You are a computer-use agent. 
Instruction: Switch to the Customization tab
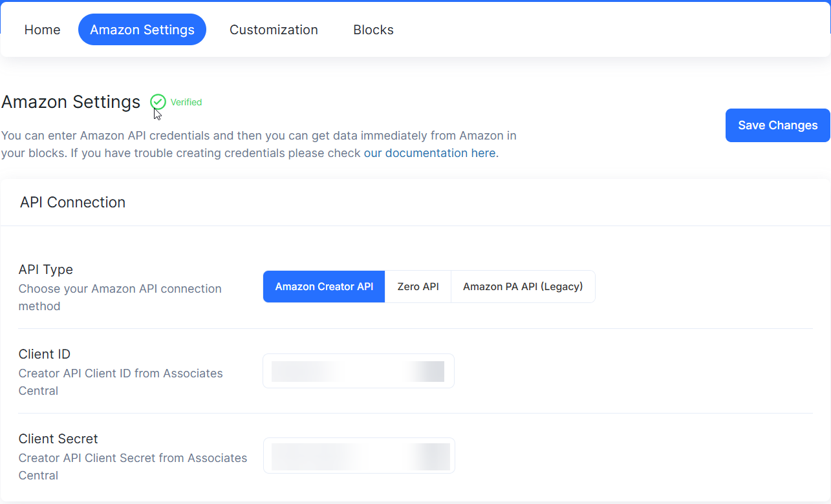click(x=274, y=30)
